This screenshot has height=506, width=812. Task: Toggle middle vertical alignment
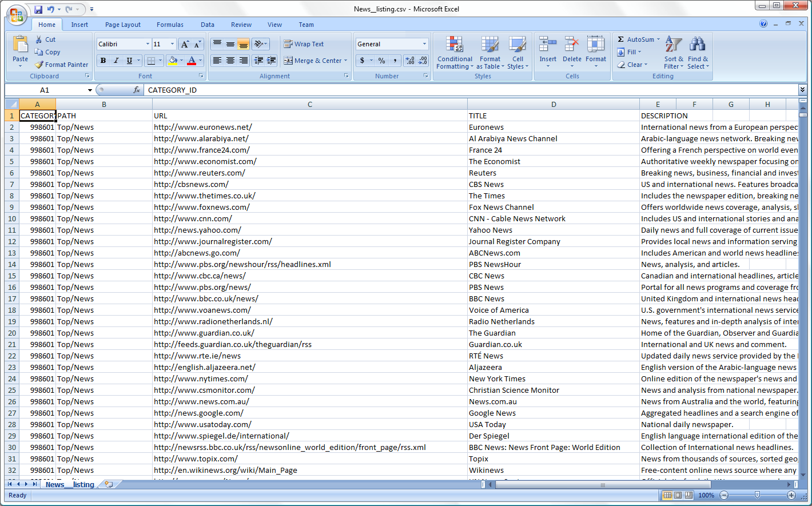pos(230,44)
